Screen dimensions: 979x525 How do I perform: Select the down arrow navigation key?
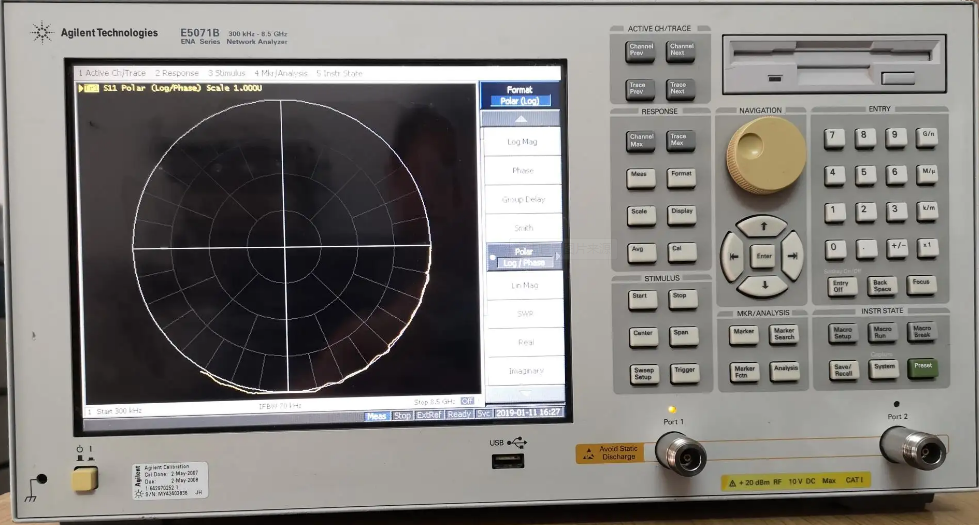(764, 286)
